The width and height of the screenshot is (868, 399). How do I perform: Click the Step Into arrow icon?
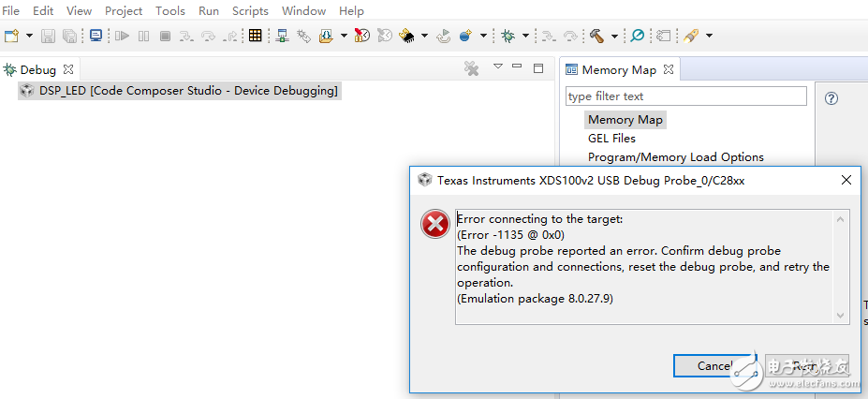186,36
